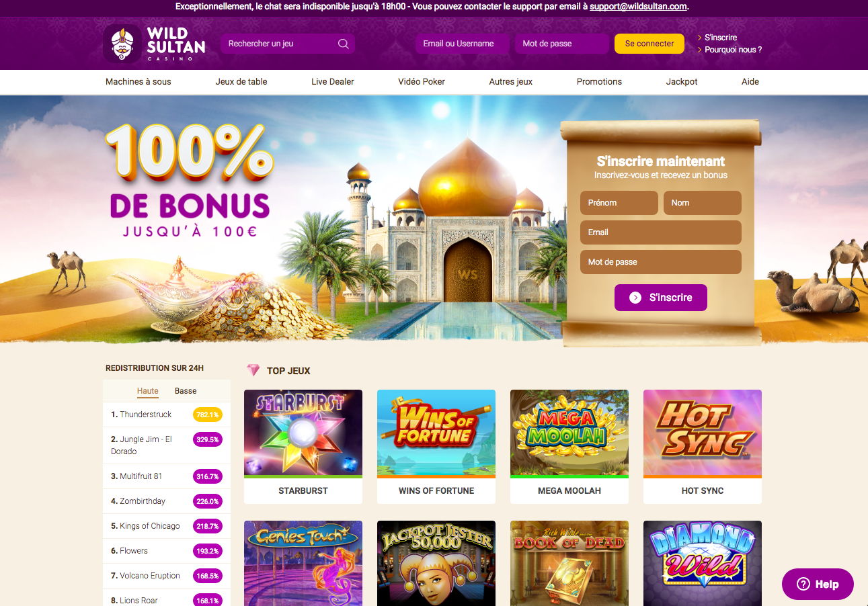Click the purple S'inscrire button on scroll
The height and width of the screenshot is (606, 868).
click(x=661, y=298)
